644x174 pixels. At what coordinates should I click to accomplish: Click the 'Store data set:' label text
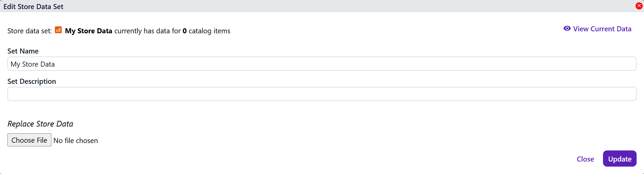click(x=30, y=31)
